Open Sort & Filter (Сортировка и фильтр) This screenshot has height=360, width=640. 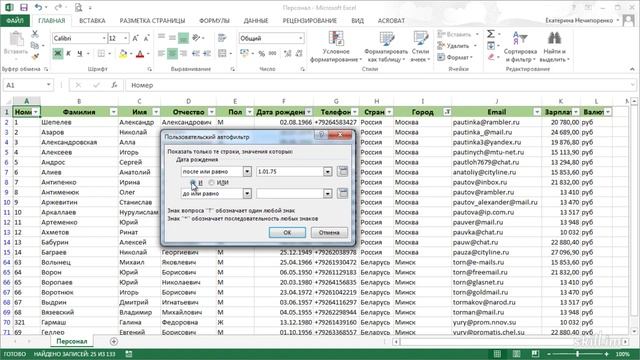coord(520,46)
